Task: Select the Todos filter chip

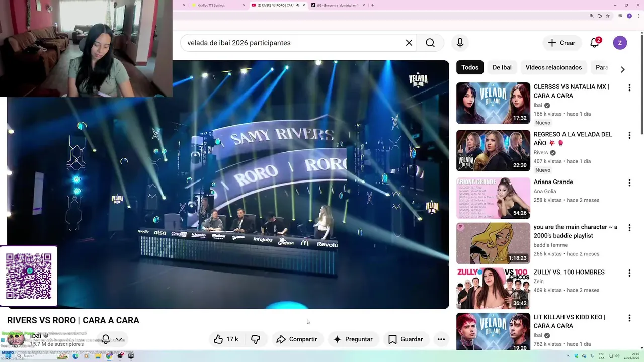Action: click(x=470, y=67)
